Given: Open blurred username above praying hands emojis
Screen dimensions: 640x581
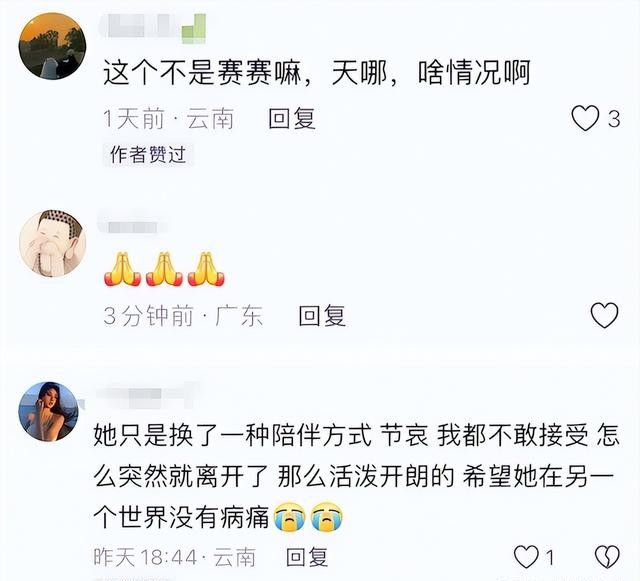Looking at the screenshot, I should pos(131,226).
